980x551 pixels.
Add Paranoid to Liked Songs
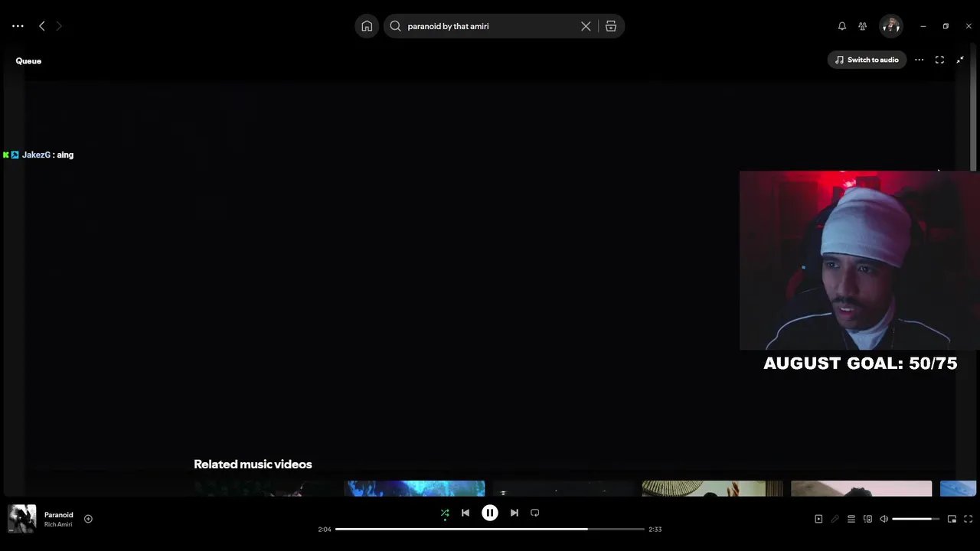point(88,519)
